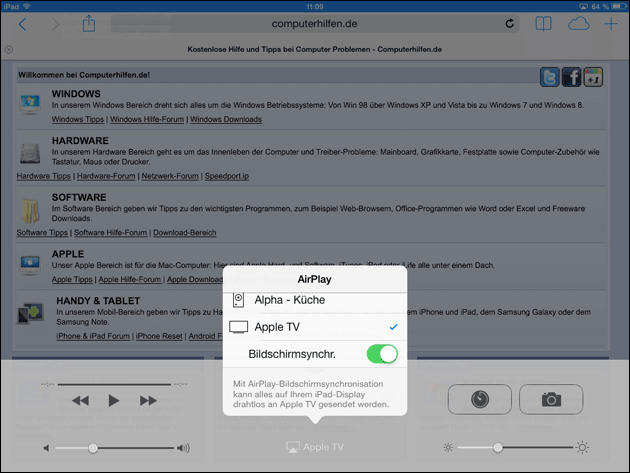Viewport: 630px width, 473px height.
Task: Tap the Kostenlose Hilfe und Tipps tab title
Action: pyautogui.click(x=315, y=49)
